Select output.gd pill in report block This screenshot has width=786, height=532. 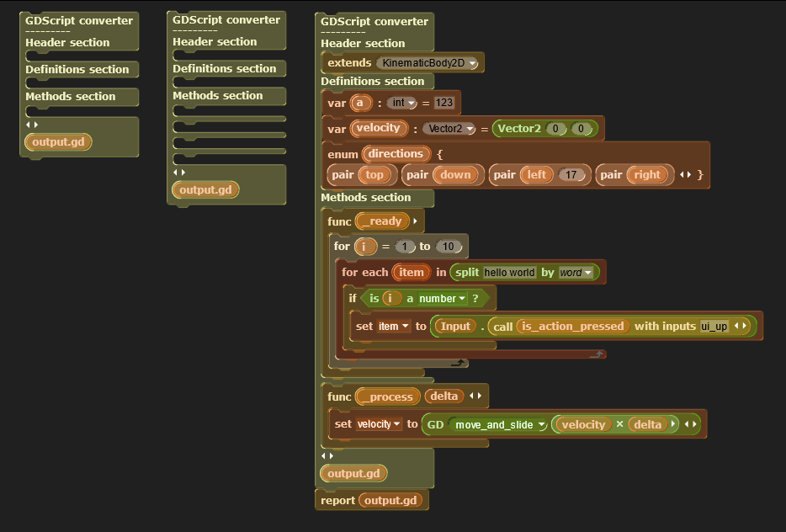[x=390, y=500]
